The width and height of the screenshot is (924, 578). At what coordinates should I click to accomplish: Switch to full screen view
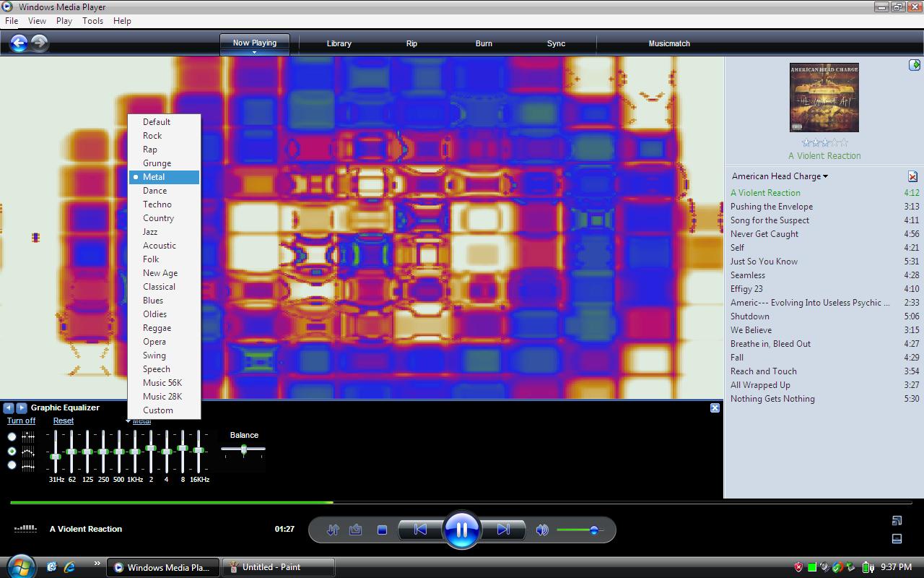(x=897, y=520)
